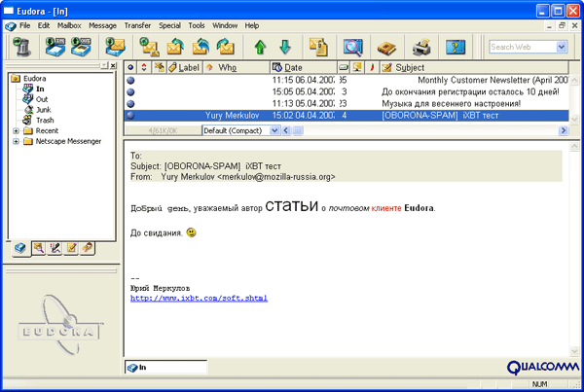Select Monthly Customer Newsletter message
This screenshot has width=584, height=392.
347,80
